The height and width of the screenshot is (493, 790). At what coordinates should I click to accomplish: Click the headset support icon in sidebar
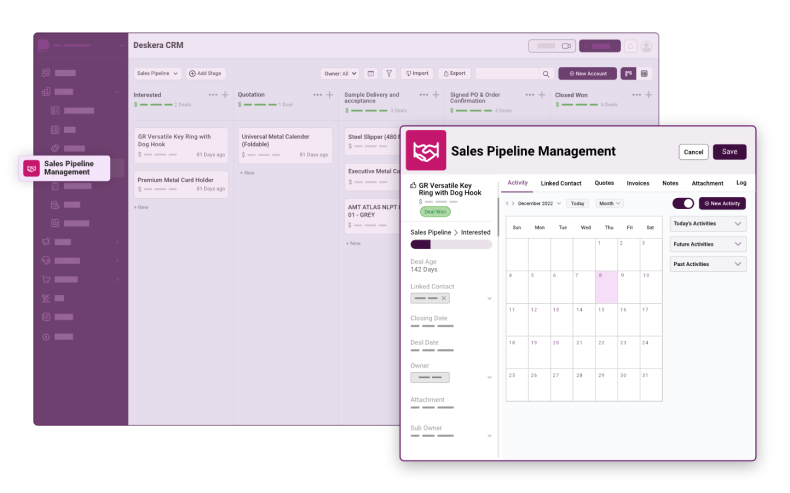coord(46,260)
